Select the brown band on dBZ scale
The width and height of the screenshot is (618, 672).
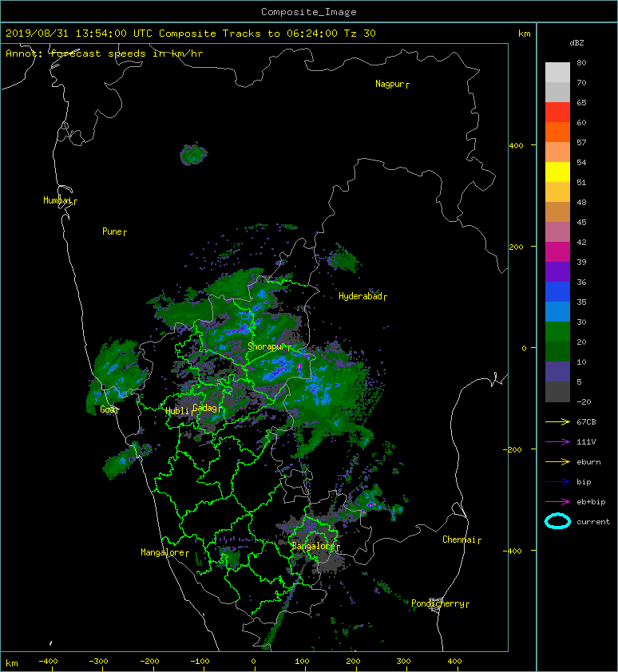click(x=557, y=211)
